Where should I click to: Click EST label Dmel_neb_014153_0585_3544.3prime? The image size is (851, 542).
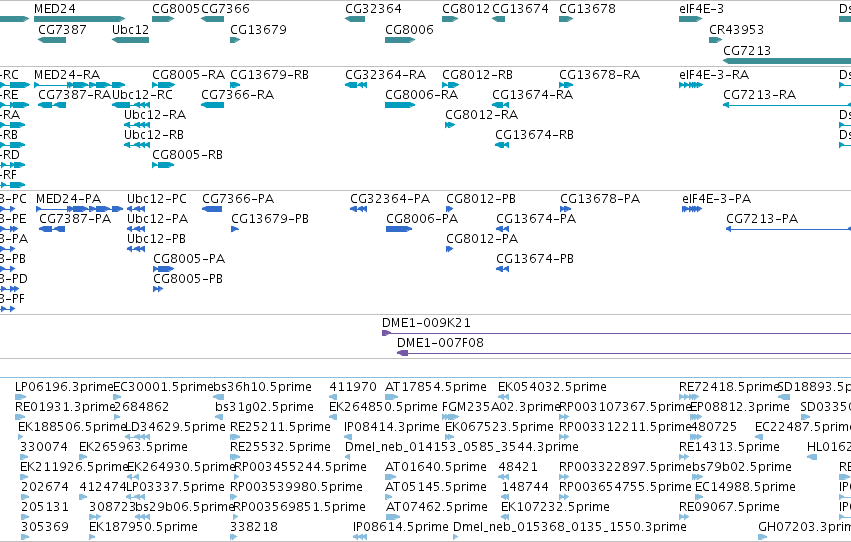coord(462,447)
